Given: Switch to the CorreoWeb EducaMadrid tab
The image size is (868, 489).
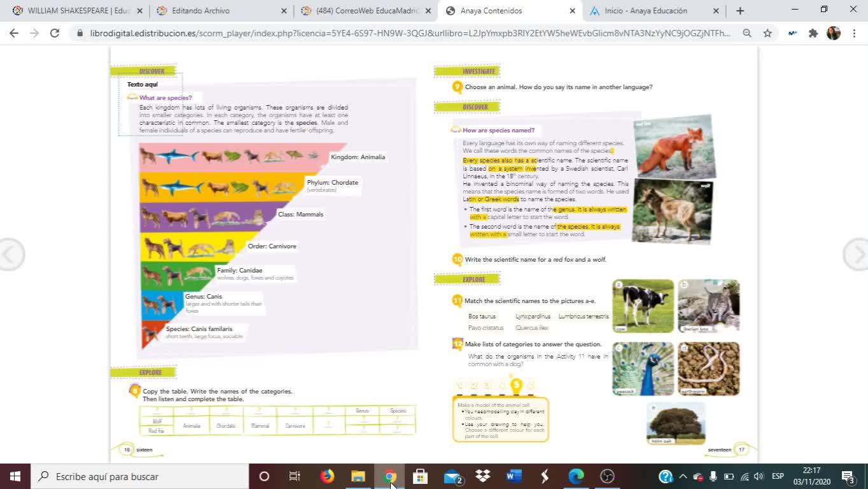Looking at the screenshot, I should tap(367, 11).
